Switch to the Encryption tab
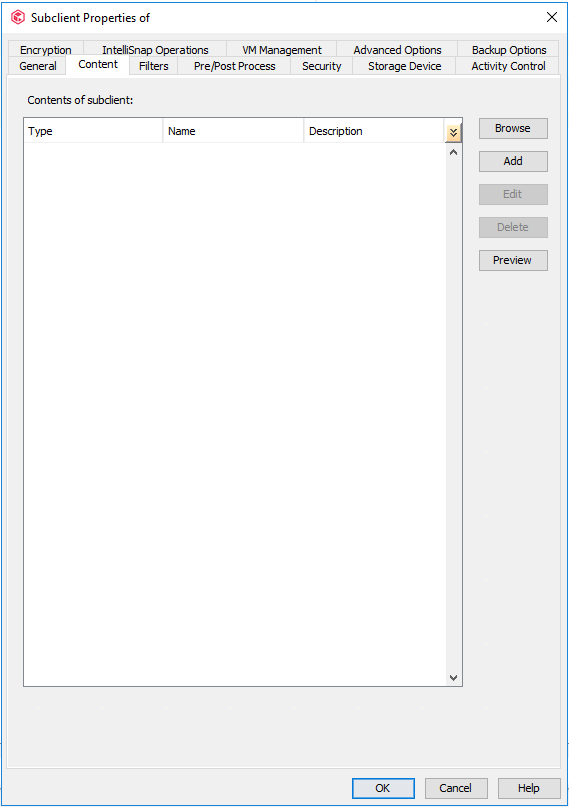Image resolution: width=569 pixels, height=807 pixels. [46, 50]
